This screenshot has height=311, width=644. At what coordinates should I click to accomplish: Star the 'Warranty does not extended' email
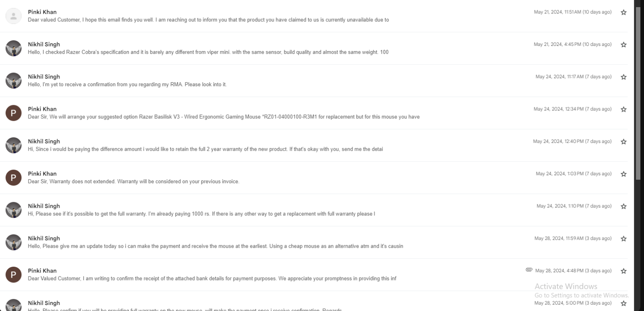point(623,174)
